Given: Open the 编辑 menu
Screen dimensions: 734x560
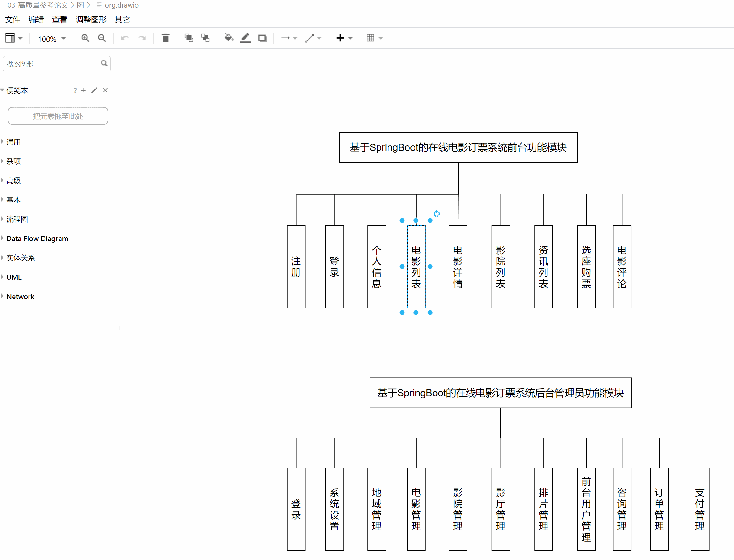Looking at the screenshot, I should point(36,20).
